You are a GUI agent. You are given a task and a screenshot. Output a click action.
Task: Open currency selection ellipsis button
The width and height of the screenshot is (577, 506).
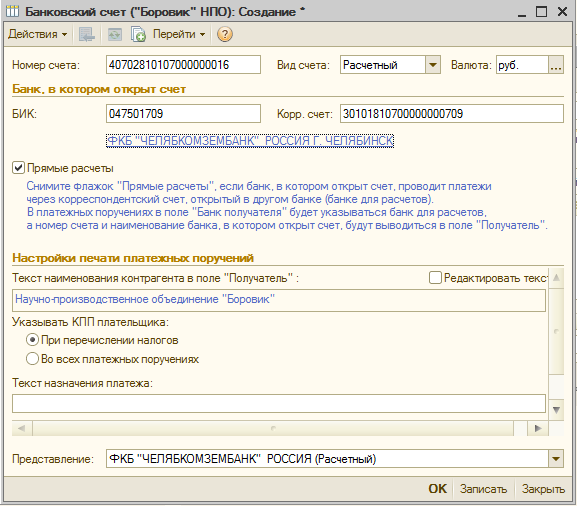tap(556, 65)
